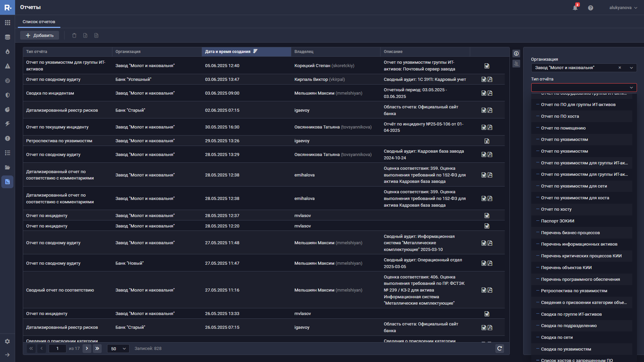The height and width of the screenshot is (362, 644).
Task: Select Паспорт ЗОКИИ from type list
Action: (557, 221)
